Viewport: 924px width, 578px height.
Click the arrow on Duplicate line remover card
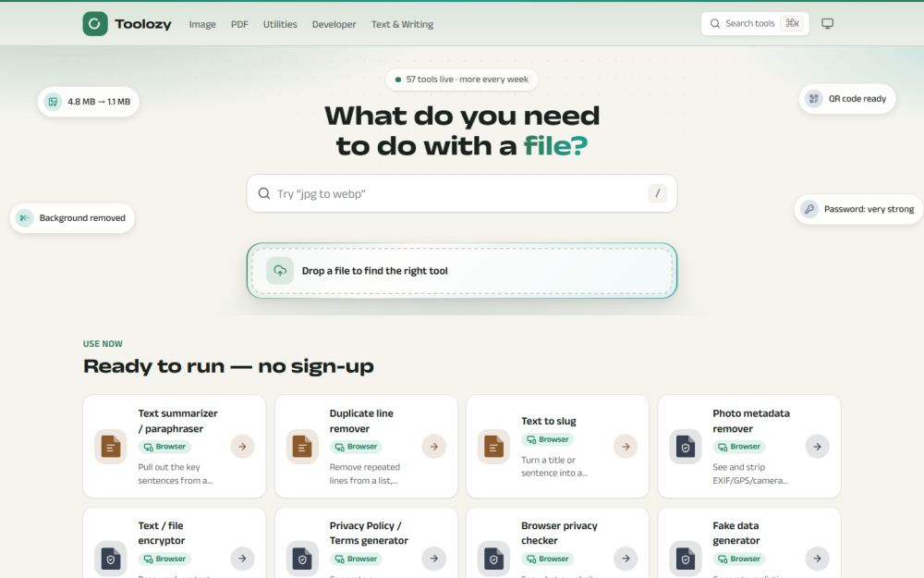click(433, 447)
